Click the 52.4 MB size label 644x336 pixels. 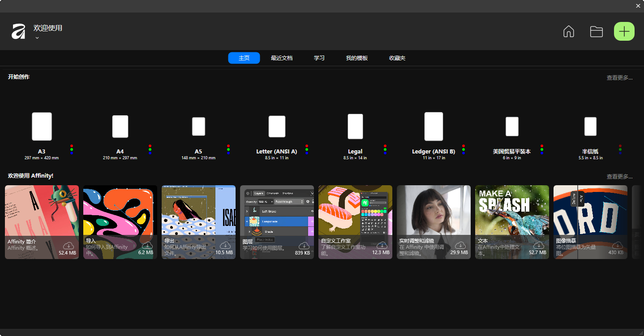[68, 253]
